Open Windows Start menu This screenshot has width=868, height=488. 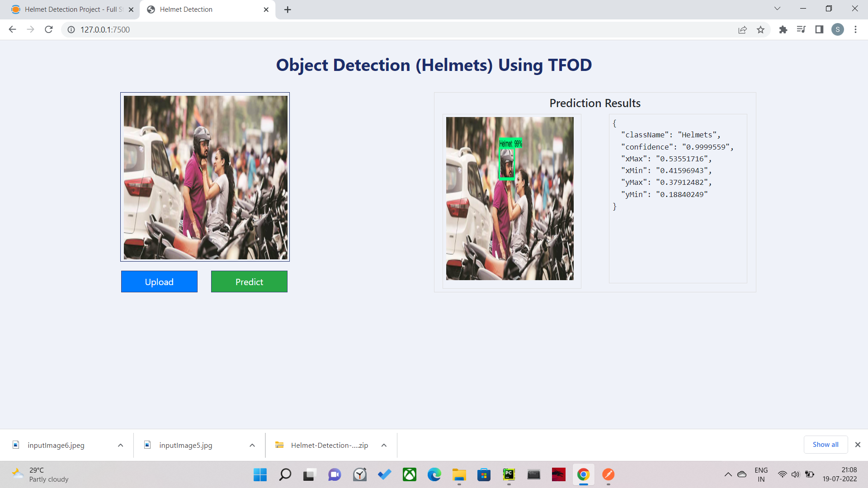point(260,474)
